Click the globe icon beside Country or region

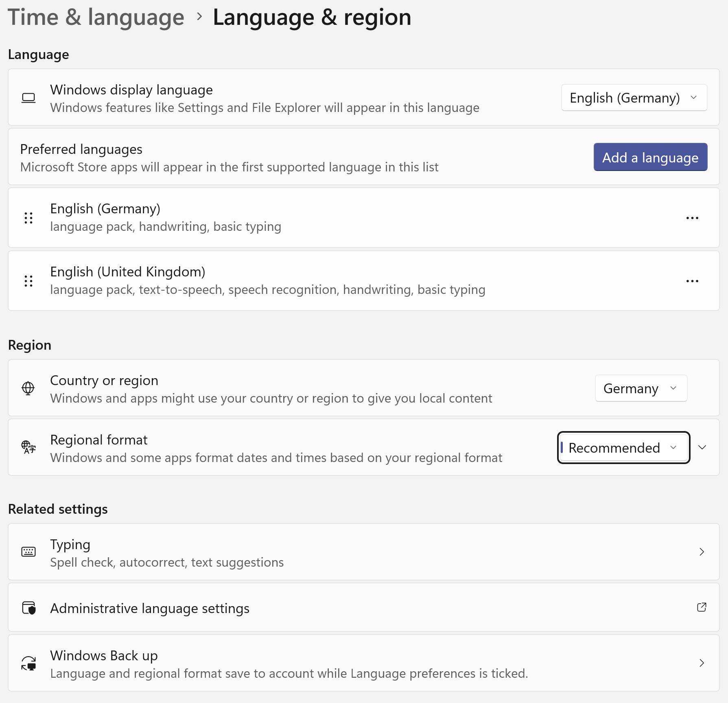coord(28,388)
